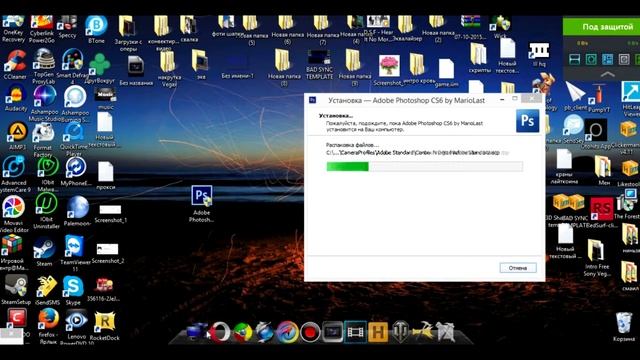
Task: Open the Screenshot_1 file
Action: point(110,214)
